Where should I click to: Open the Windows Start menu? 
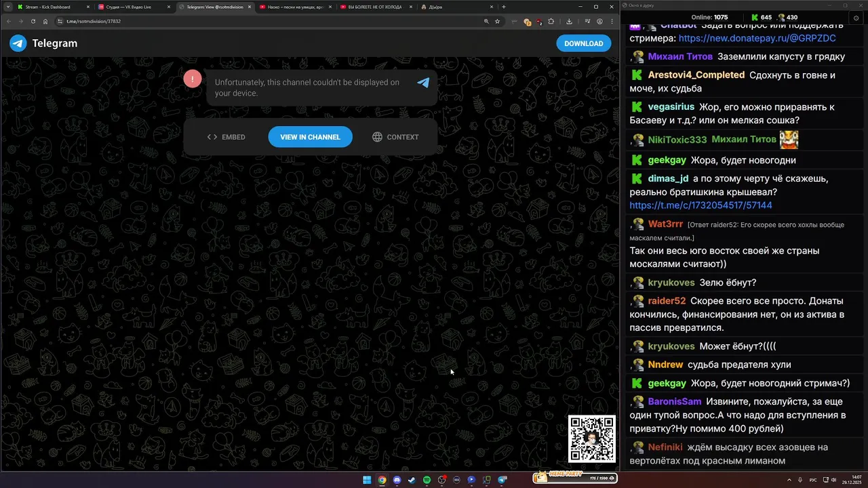[367, 480]
